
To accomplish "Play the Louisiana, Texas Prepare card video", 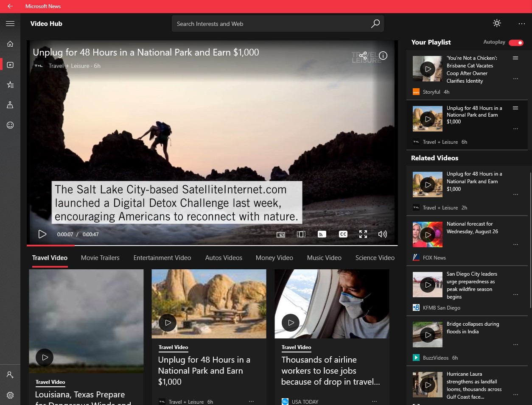I will tap(45, 358).
